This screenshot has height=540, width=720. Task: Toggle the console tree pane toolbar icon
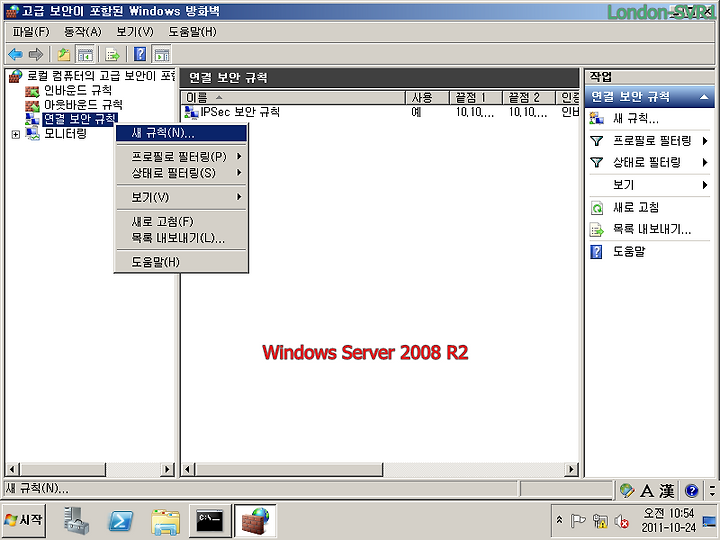(x=85, y=55)
